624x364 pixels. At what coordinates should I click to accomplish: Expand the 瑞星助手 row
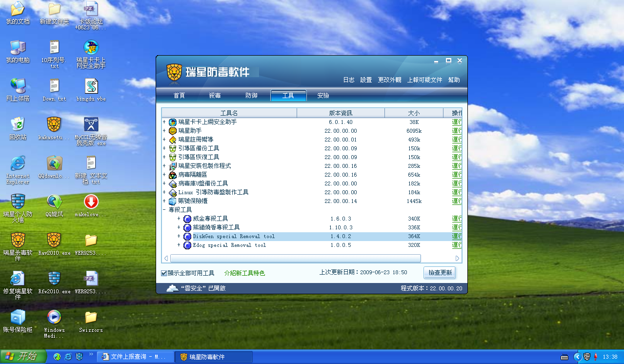164,131
